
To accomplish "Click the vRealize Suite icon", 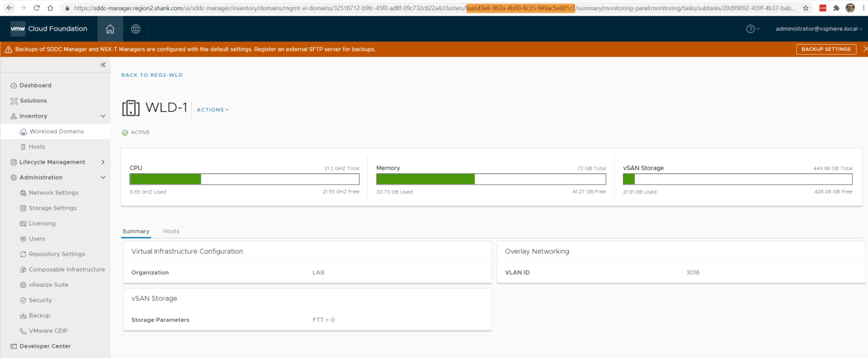I will [x=23, y=285].
